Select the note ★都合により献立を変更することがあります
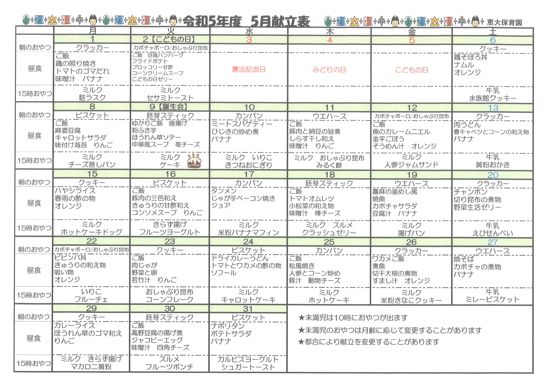Screen dimensions: 555x392 point(369,342)
